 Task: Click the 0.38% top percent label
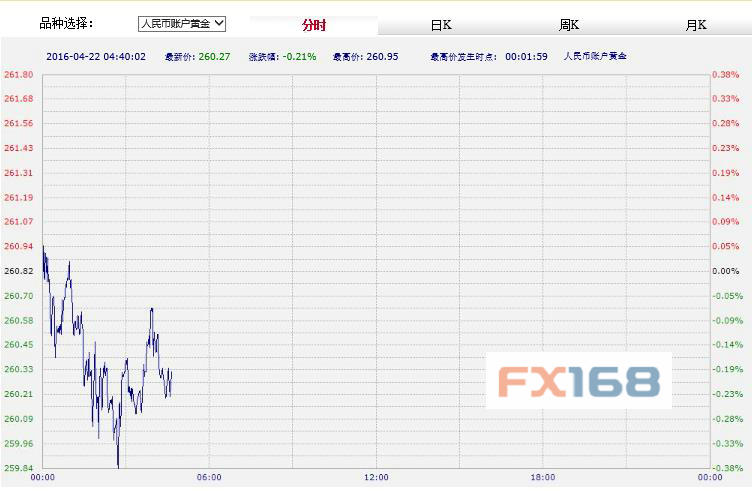coord(725,75)
